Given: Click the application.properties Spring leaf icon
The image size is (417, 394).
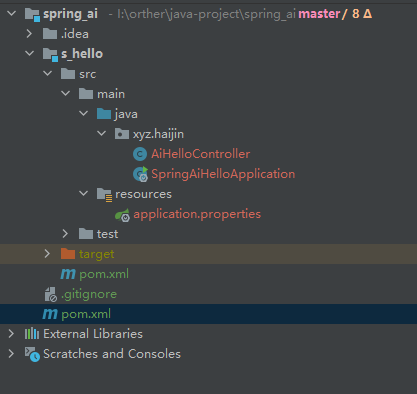Looking at the screenshot, I should (122, 215).
